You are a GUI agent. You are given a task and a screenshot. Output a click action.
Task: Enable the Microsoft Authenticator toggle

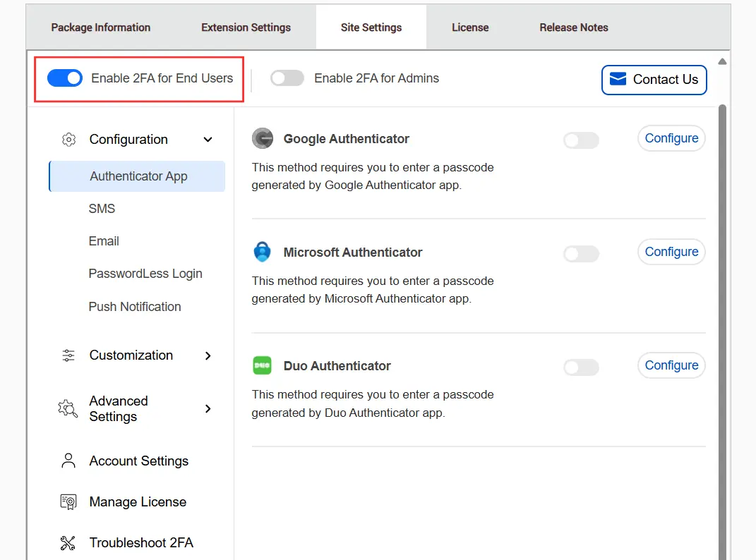pyautogui.click(x=582, y=253)
